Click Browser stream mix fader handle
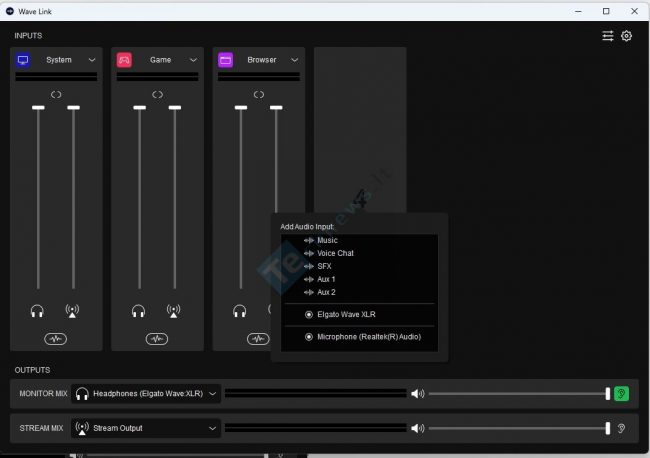 (276, 108)
